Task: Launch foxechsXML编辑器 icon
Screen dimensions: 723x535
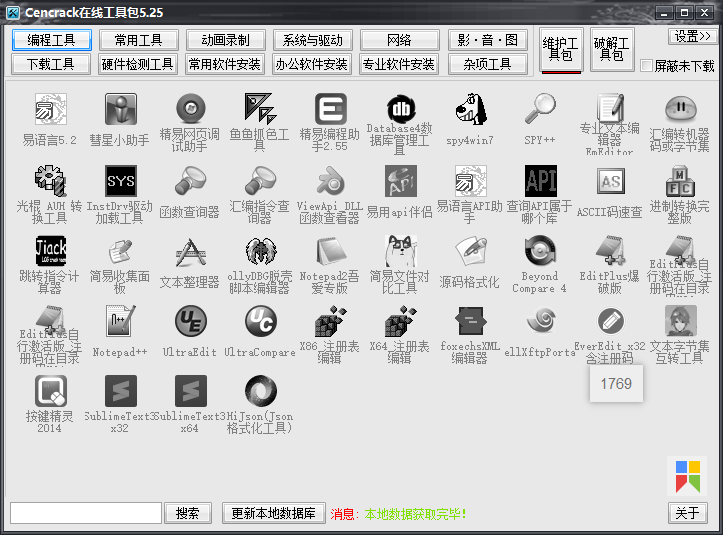Action: pos(471,321)
